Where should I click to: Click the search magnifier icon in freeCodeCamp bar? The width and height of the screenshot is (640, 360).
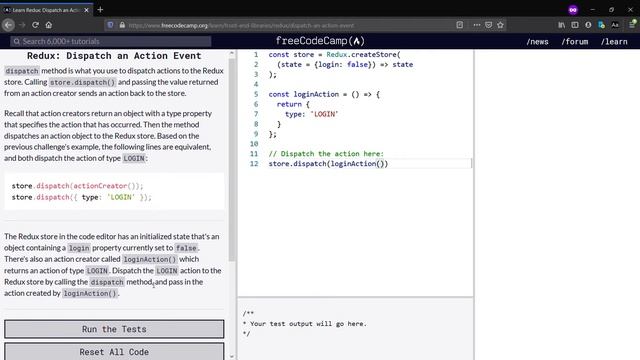pyautogui.click(x=17, y=41)
